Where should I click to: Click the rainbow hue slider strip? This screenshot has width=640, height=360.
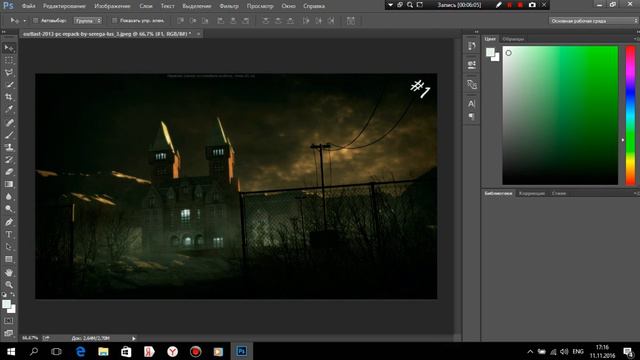click(630, 115)
